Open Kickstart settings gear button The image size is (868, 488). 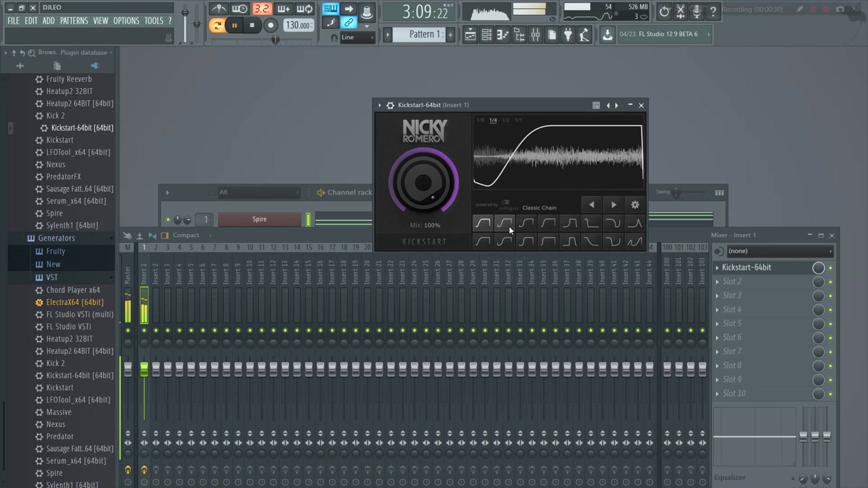click(635, 205)
